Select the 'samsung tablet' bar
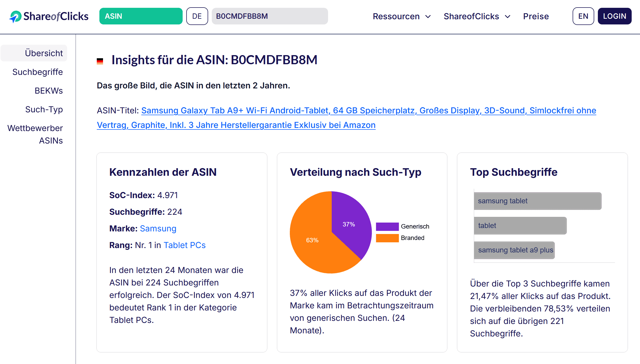 (x=537, y=201)
